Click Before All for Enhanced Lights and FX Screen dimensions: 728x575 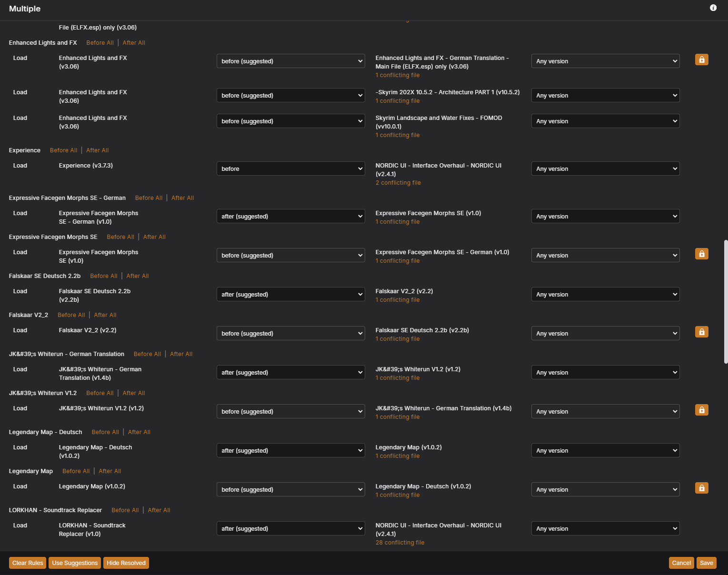[100, 43]
